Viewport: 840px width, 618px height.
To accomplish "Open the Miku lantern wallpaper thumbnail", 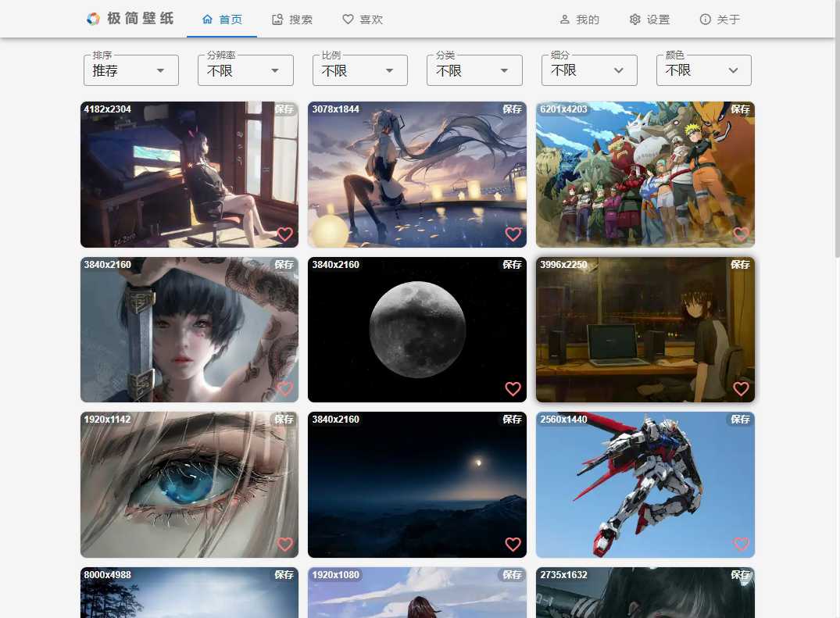I will [417, 174].
